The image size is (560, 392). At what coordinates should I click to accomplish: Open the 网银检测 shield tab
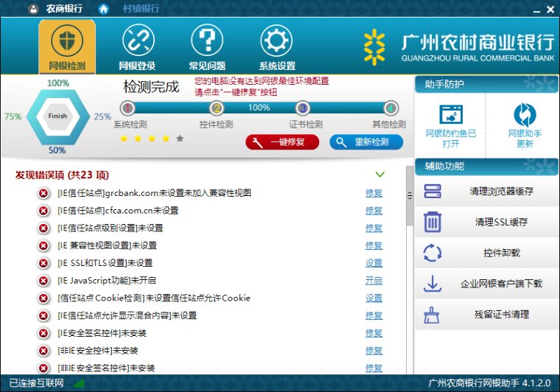(67, 46)
